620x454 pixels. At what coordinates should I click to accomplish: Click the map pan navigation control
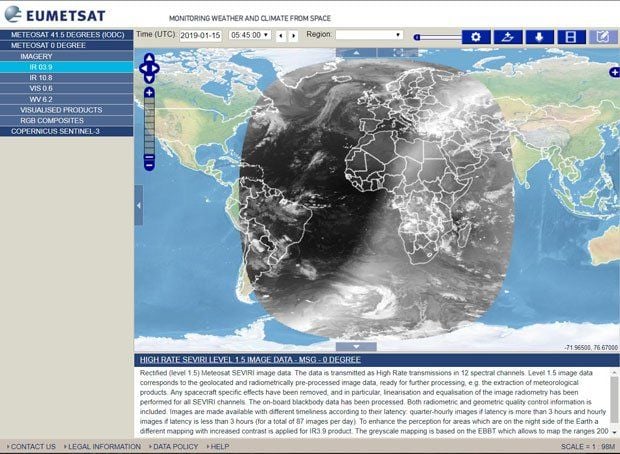click(x=149, y=69)
